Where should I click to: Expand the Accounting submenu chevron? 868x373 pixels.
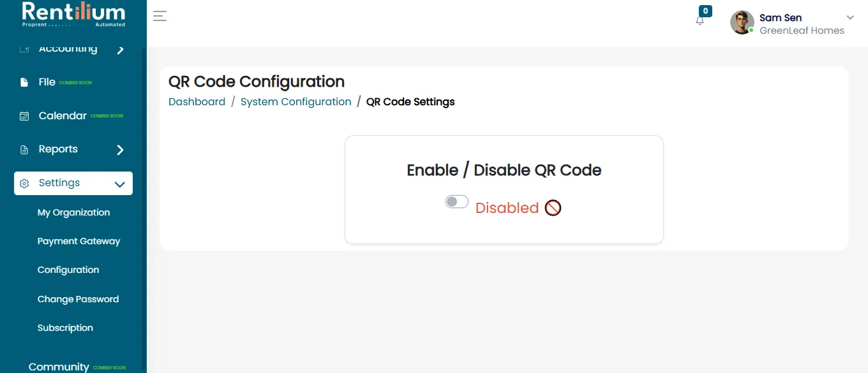point(120,50)
